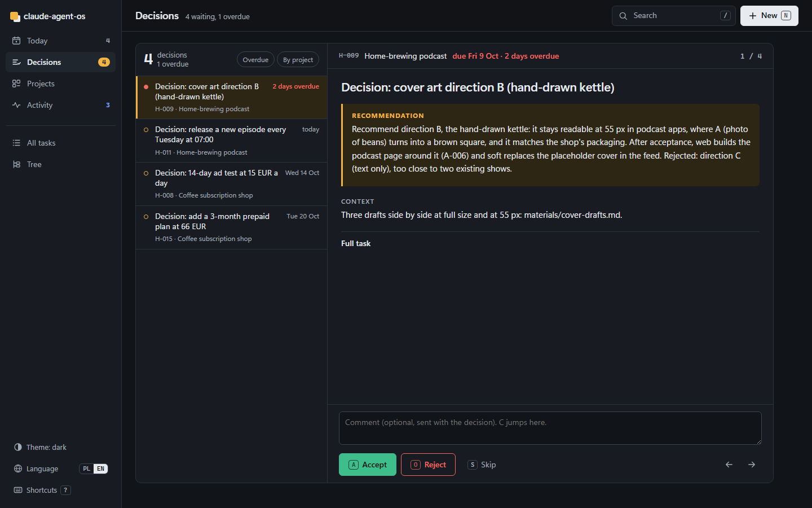
Task: Click the Projects grid icon
Action: click(16, 84)
